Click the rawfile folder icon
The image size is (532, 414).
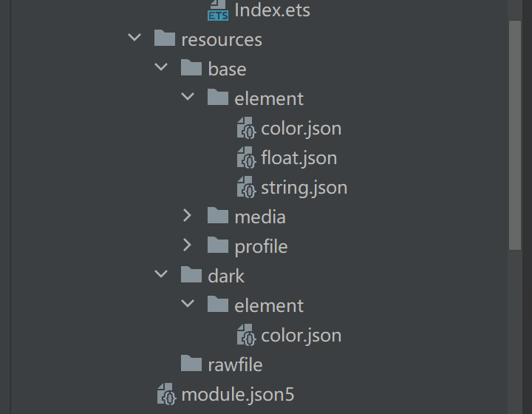click(191, 364)
